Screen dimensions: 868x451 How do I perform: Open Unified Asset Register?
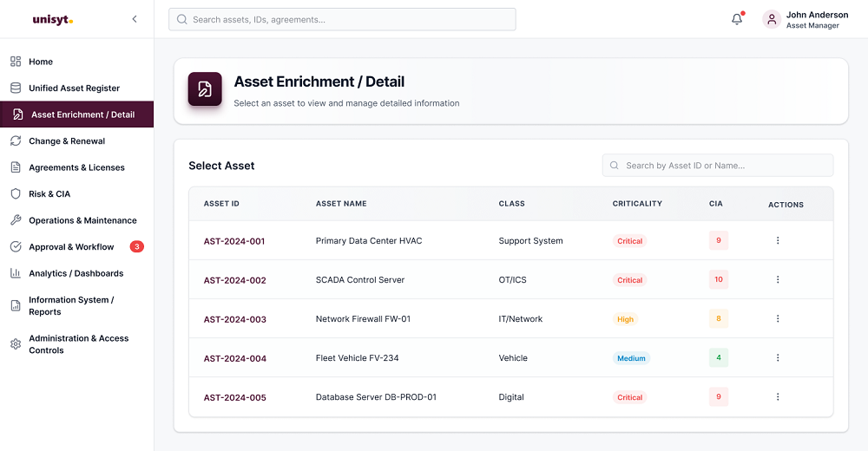(77, 88)
